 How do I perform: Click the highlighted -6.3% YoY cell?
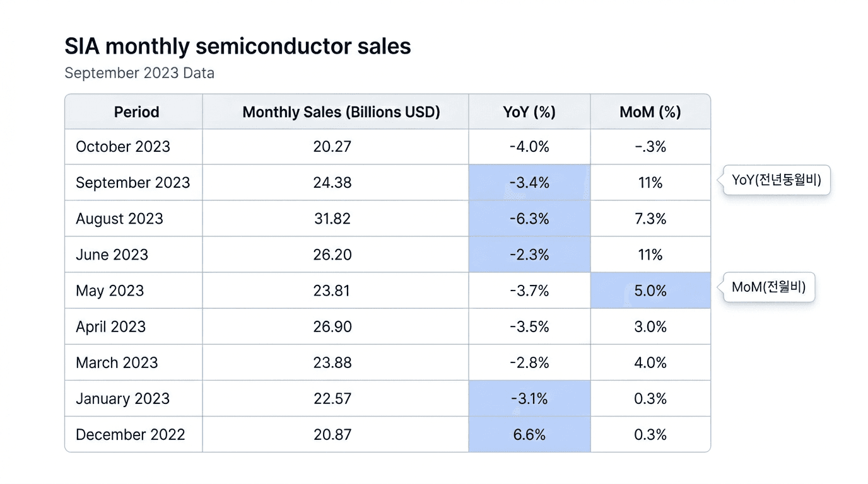(529, 219)
